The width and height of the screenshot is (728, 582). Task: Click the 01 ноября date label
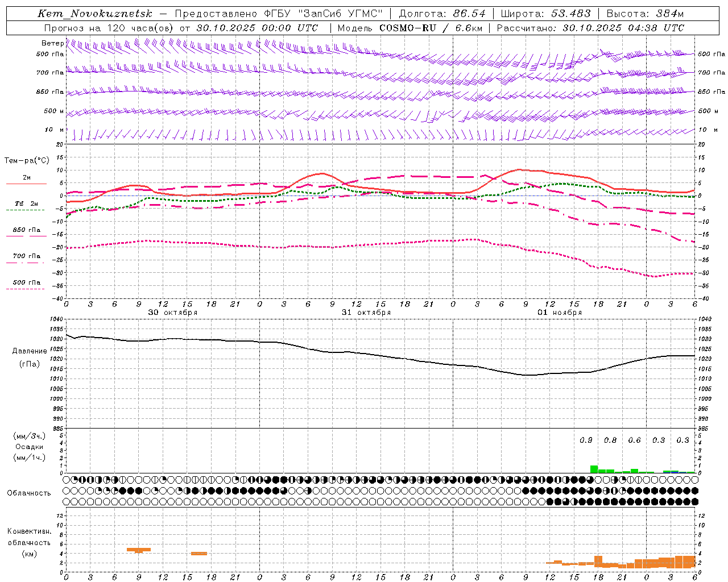pyautogui.click(x=560, y=313)
